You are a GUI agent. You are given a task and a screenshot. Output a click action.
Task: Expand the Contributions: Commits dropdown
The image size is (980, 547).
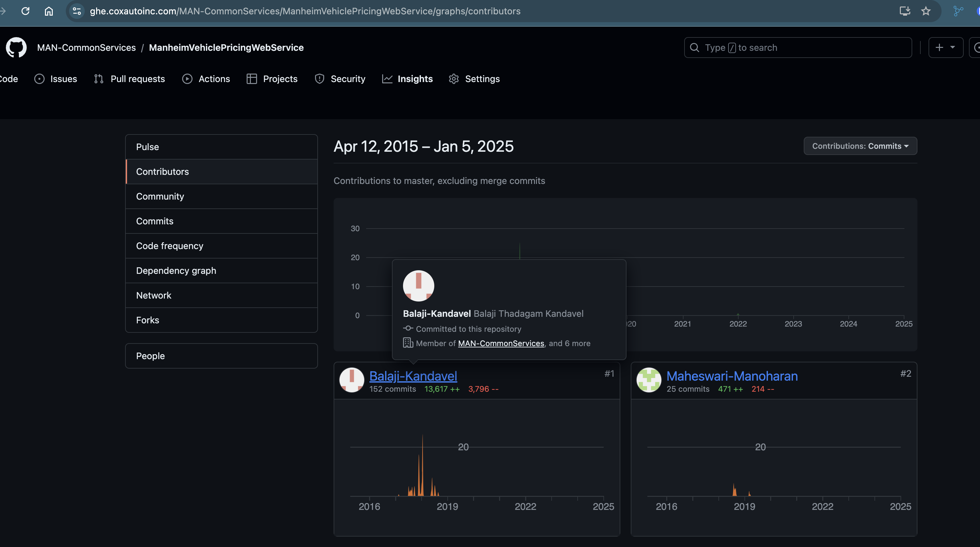coord(860,146)
